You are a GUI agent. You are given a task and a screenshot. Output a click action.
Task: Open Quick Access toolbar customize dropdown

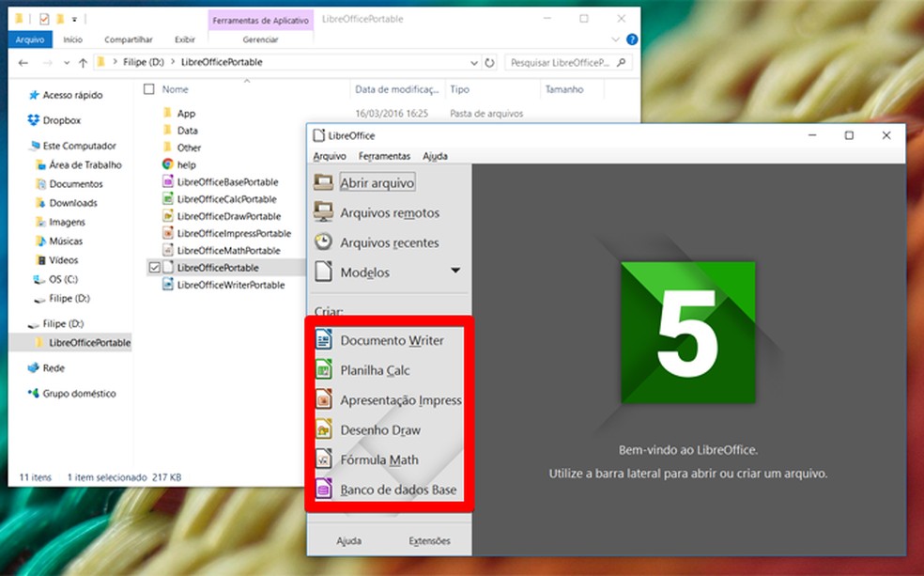(x=75, y=20)
